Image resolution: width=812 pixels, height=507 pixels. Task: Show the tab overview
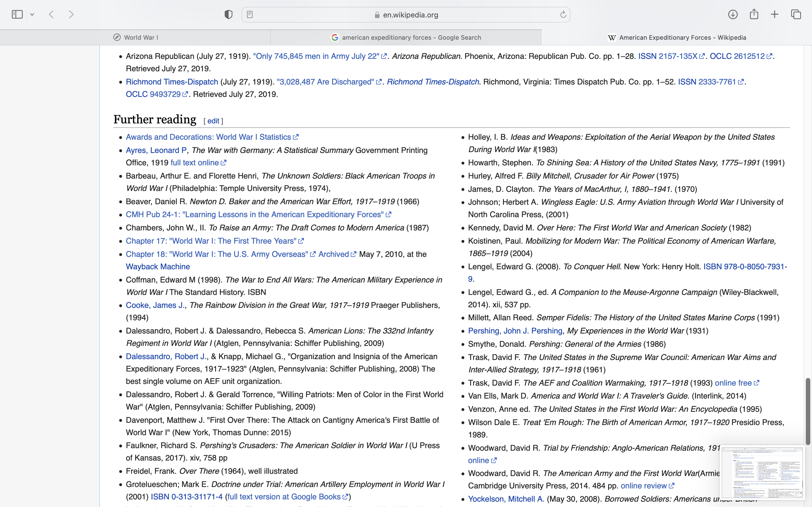coord(796,14)
